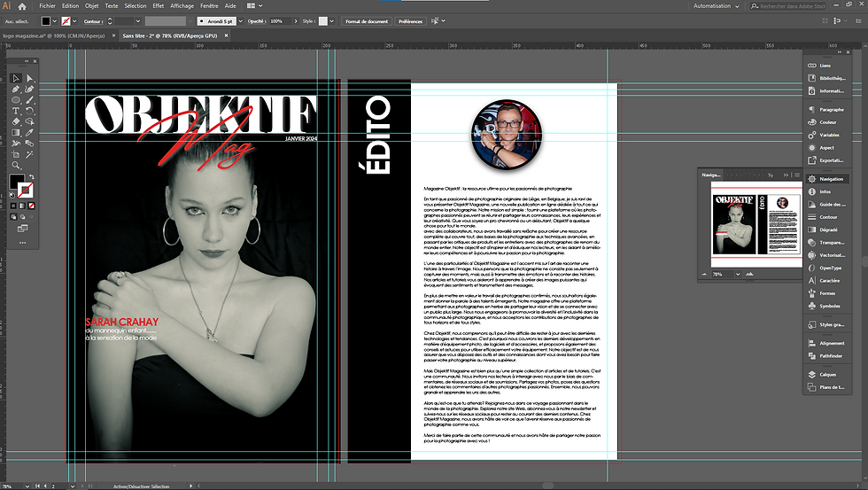Swap fill and stroke colors arrow
Image resolution: width=868 pixels, height=490 pixels.
coord(33,175)
